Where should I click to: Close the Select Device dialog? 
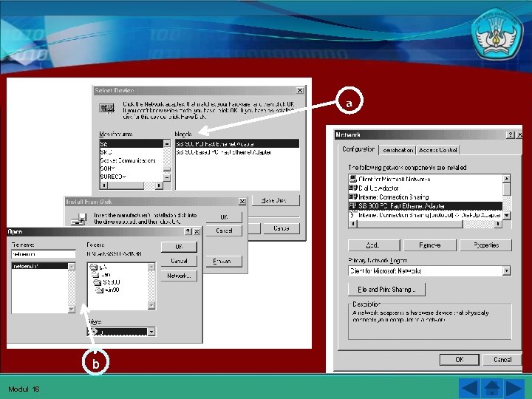[300, 90]
